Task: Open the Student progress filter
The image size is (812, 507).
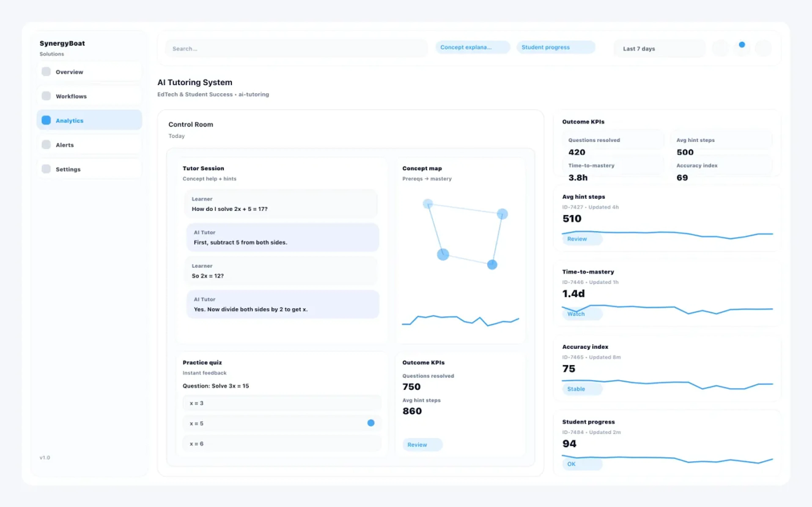Action: [555, 47]
